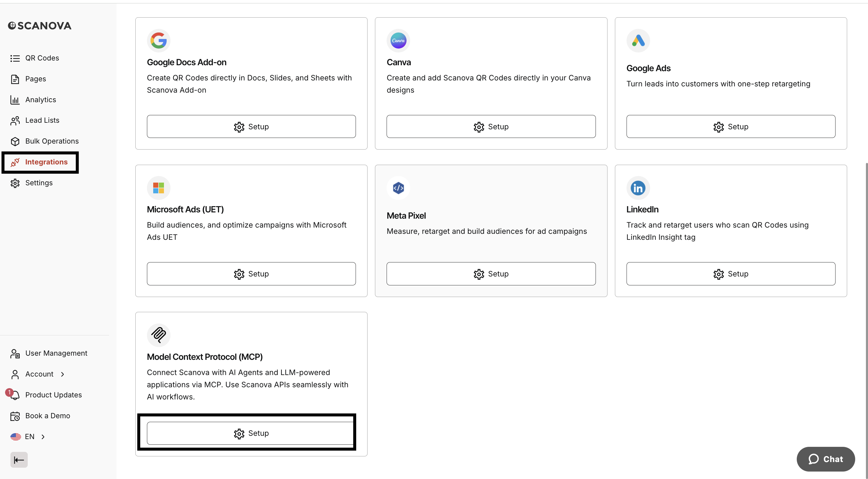Click the Bulk Operations box icon
Screen dimensions: 868x479
(x=15, y=141)
